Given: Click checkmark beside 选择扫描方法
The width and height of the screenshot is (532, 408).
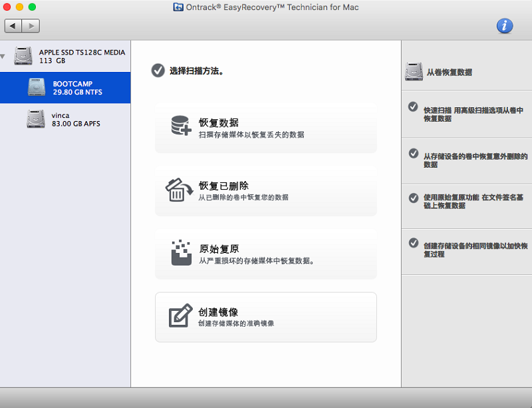Looking at the screenshot, I should [x=158, y=71].
